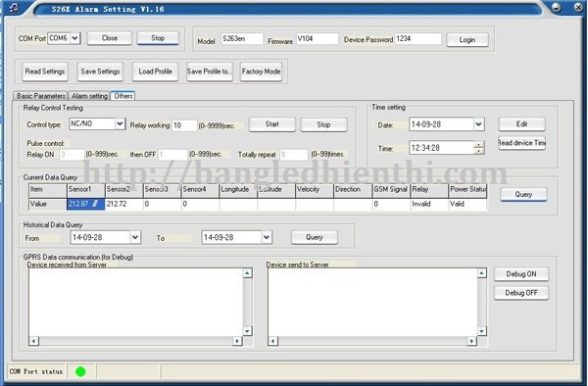
Task: Select the Sensor1 value cell 212.87
Action: [x=85, y=204]
